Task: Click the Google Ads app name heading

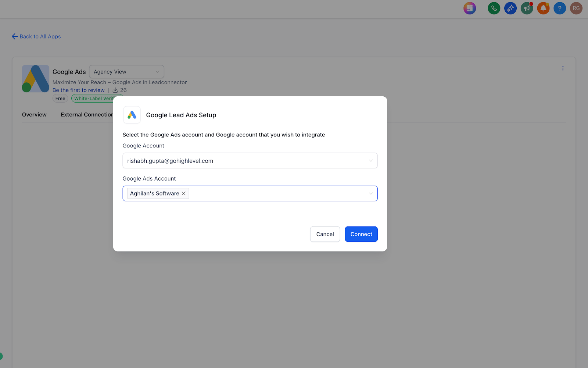Action: [x=69, y=72]
